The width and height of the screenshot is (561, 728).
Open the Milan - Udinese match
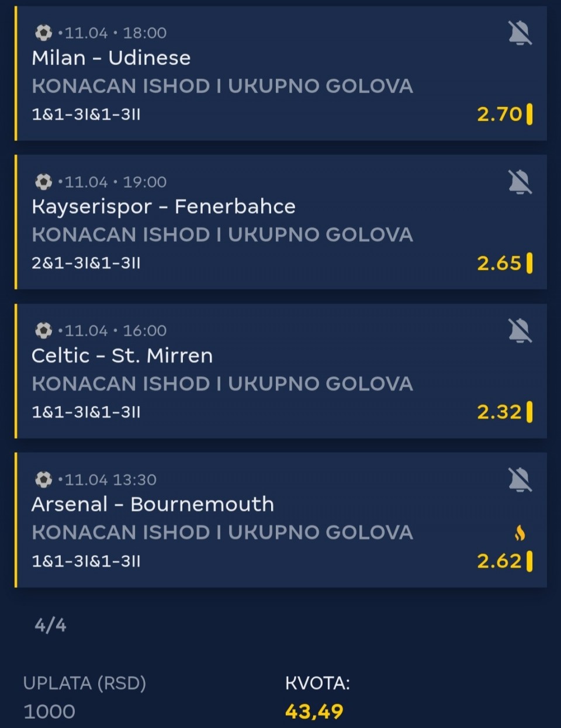[111, 58]
